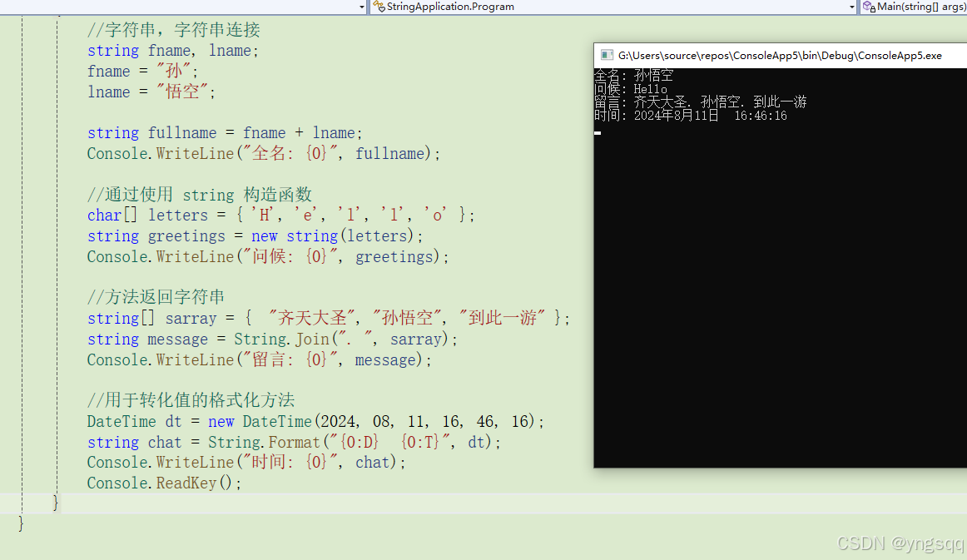Click the line "string greetings = new string(letters);"
The width and height of the screenshot is (967, 560).
tap(255, 236)
